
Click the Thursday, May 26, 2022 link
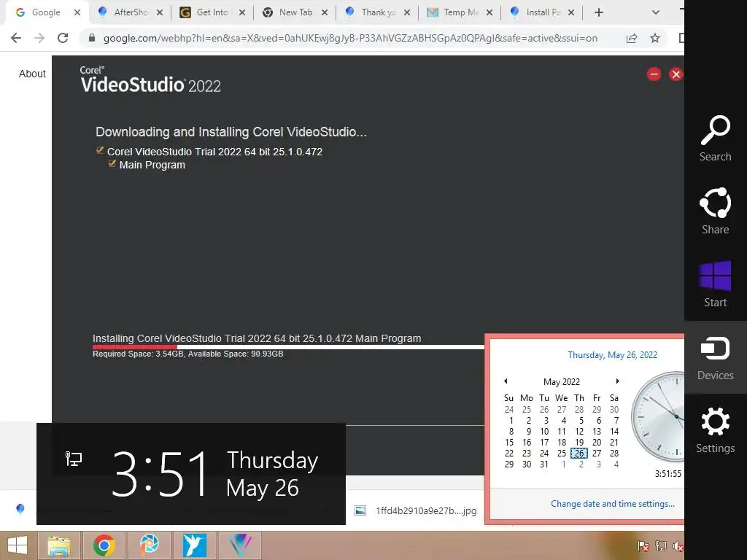click(612, 355)
